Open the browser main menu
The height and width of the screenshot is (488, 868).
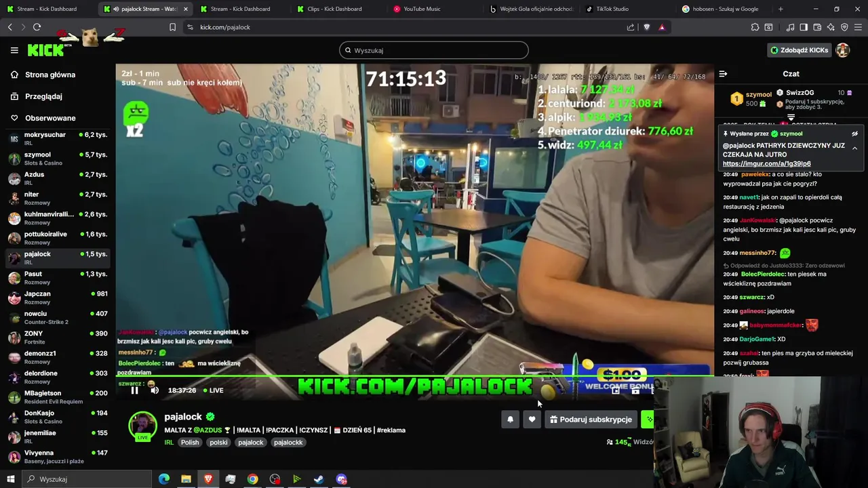click(x=859, y=27)
